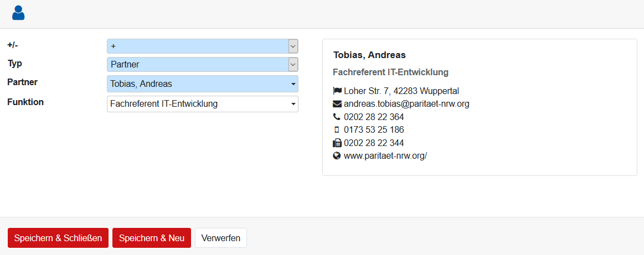Visit the www.paritaet-nrw.org website link
This screenshot has width=644, height=255.
coord(385,156)
